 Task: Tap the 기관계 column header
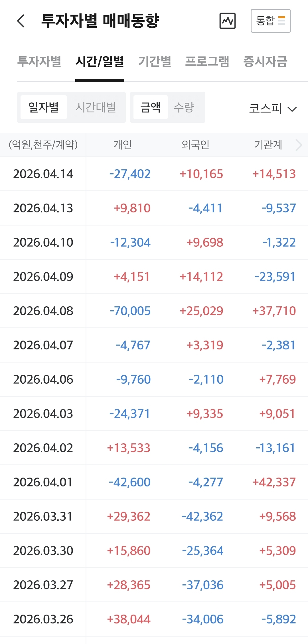(x=268, y=145)
